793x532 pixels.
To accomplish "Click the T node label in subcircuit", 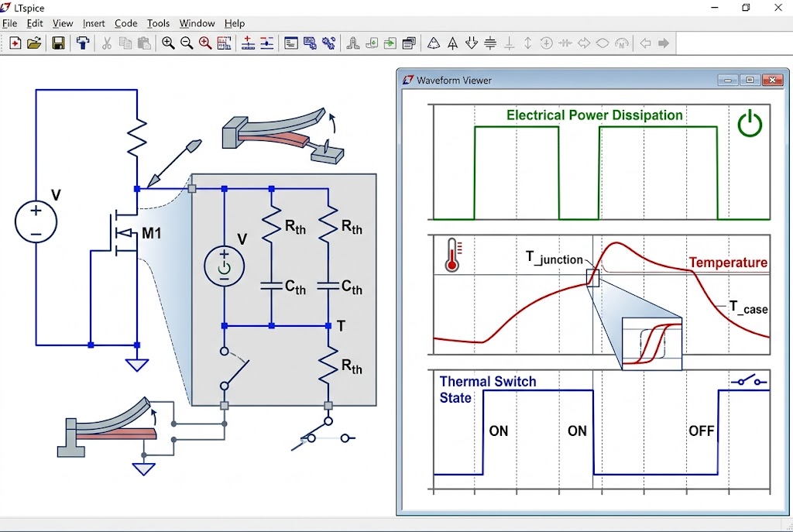I will (x=341, y=326).
